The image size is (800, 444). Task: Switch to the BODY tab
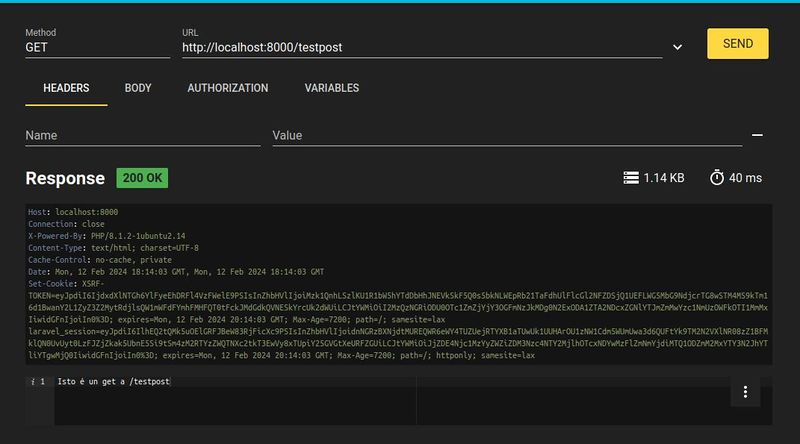coord(138,88)
